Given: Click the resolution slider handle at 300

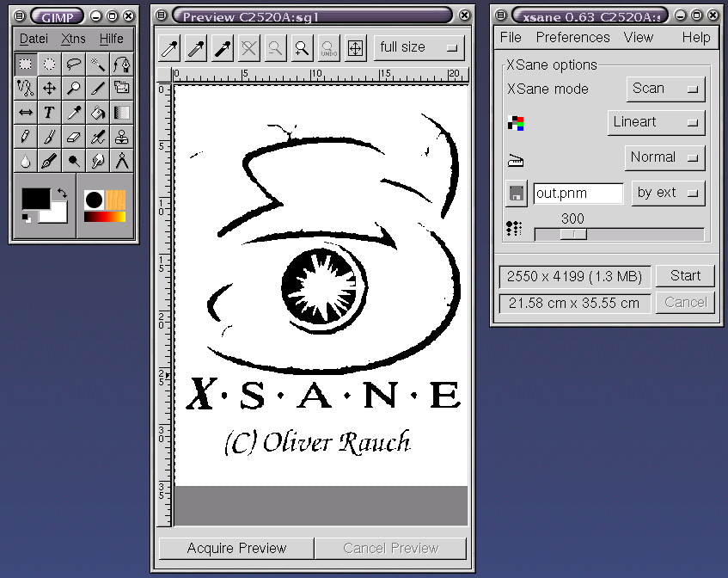Looking at the screenshot, I should (x=573, y=234).
